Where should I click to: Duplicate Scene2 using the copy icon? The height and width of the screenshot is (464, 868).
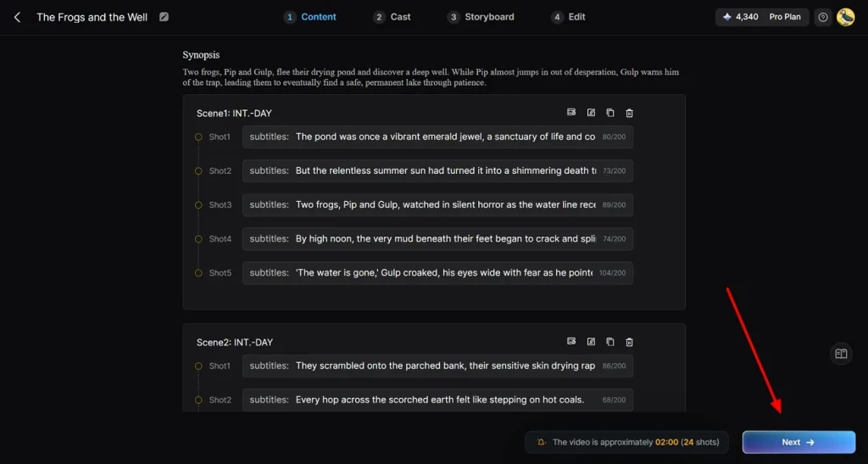pyautogui.click(x=610, y=342)
